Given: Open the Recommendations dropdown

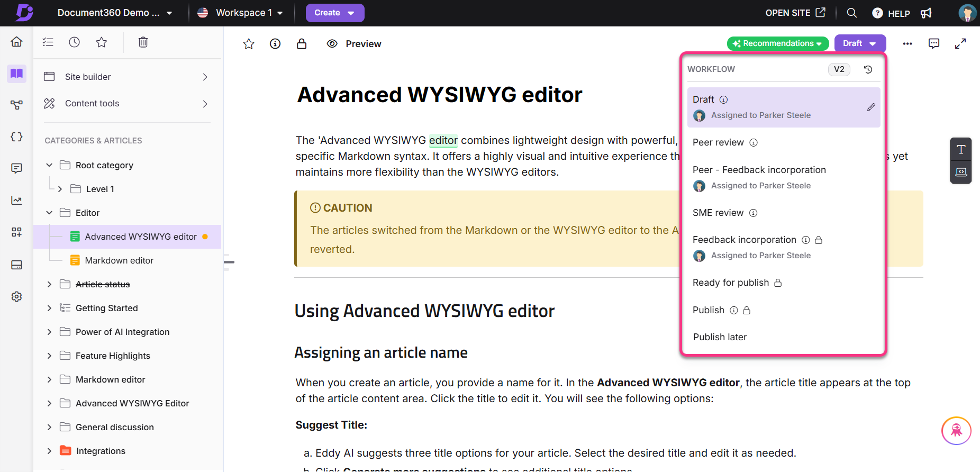Looking at the screenshot, I should coord(778,43).
